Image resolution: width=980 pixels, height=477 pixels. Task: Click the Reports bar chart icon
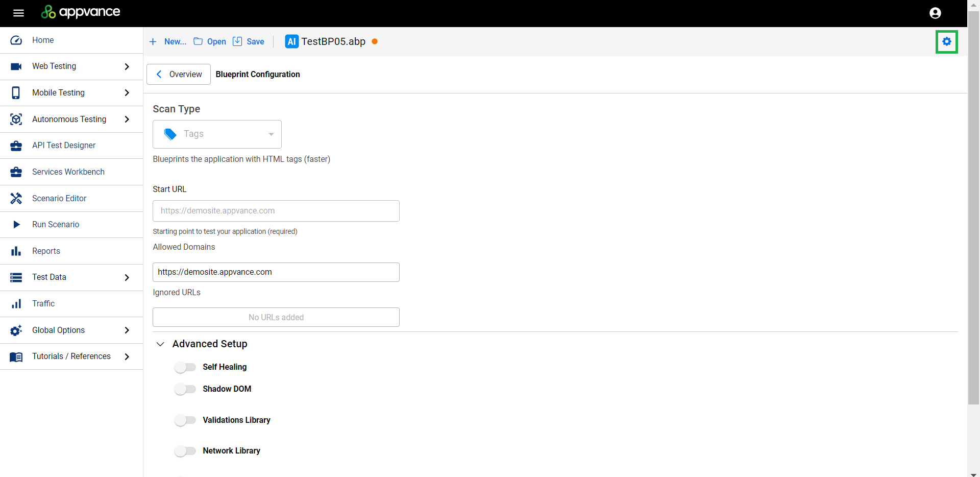coord(16,251)
